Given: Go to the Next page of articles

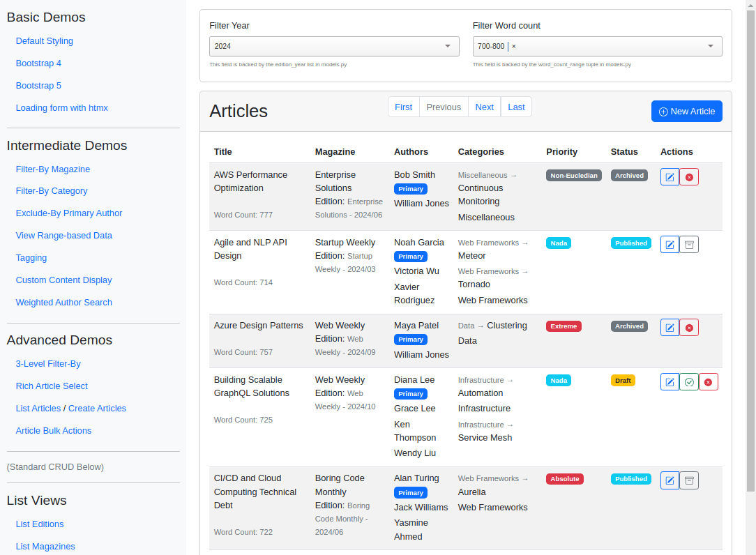Looking at the screenshot, I should 484,107.
